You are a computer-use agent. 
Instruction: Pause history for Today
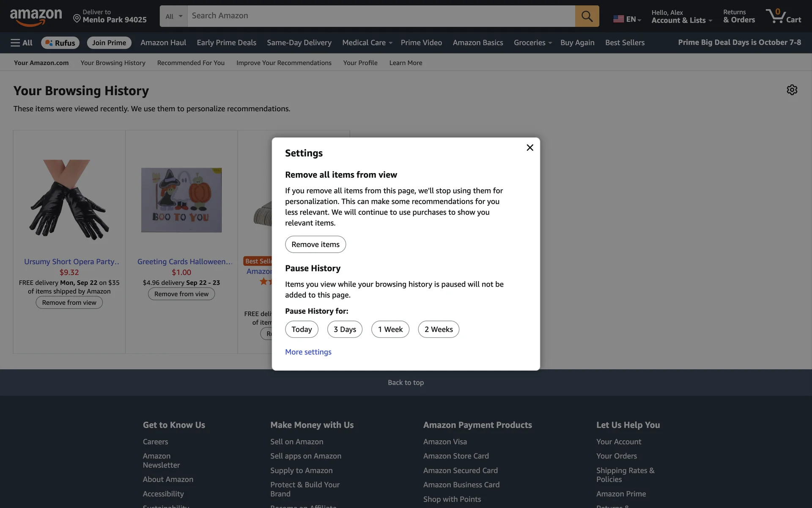point(301,329)
